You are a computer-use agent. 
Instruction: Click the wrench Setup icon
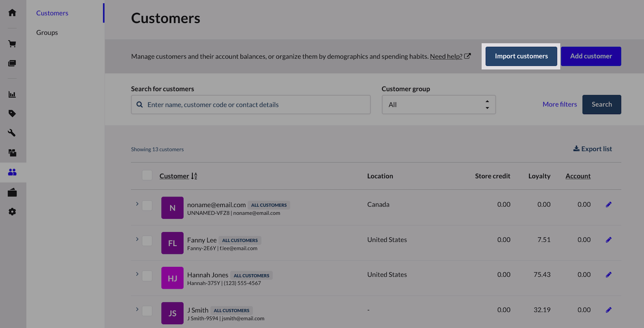point(12,133)
